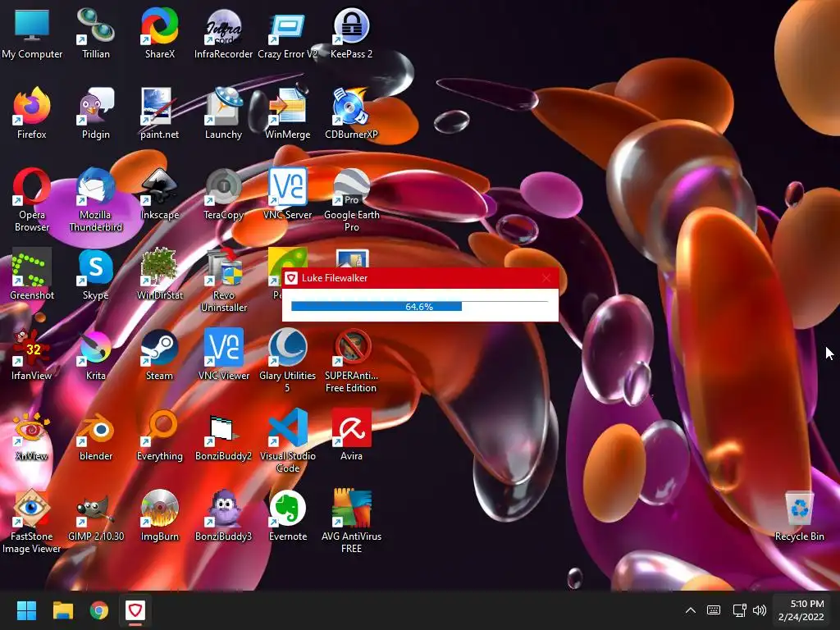Click the network status tray icon
This screenshot has width=840, height=630.
pos(739,610)
